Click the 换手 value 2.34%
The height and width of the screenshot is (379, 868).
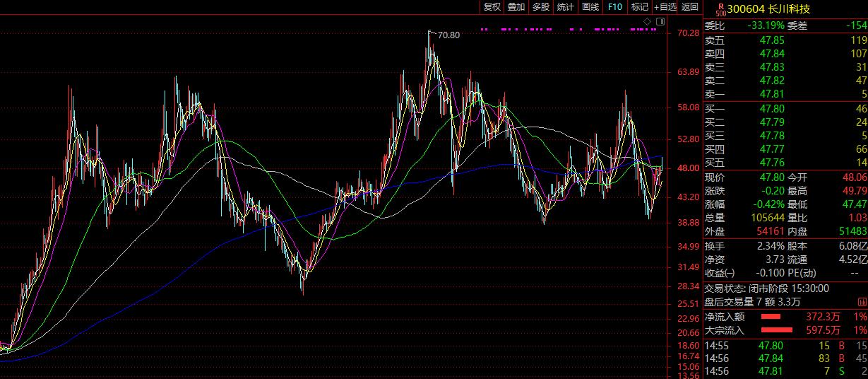point(770,246)
